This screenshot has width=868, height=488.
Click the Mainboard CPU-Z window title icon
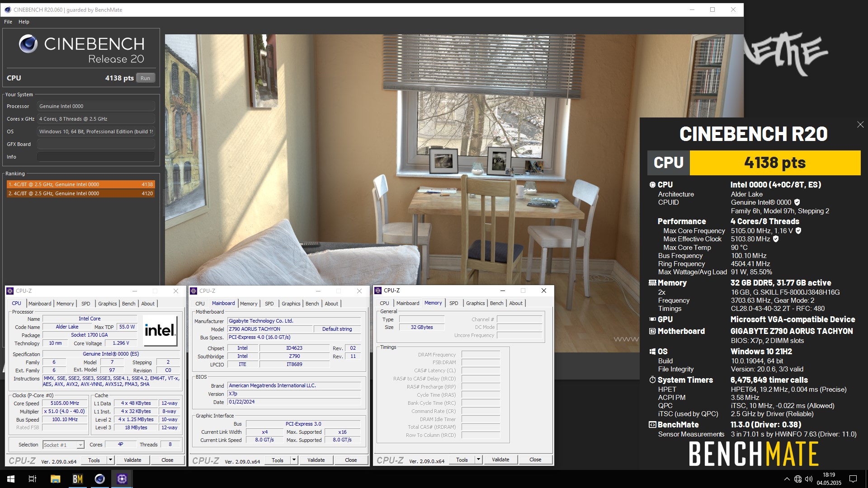point(193,291)
